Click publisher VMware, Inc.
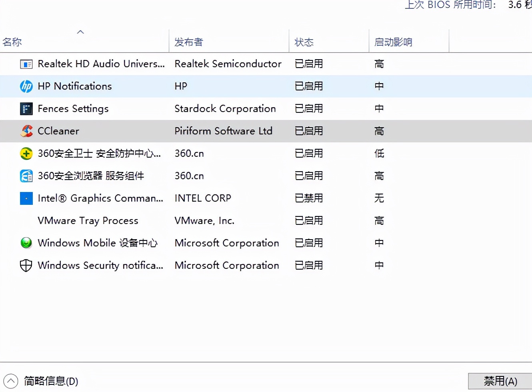 point(204,221)
